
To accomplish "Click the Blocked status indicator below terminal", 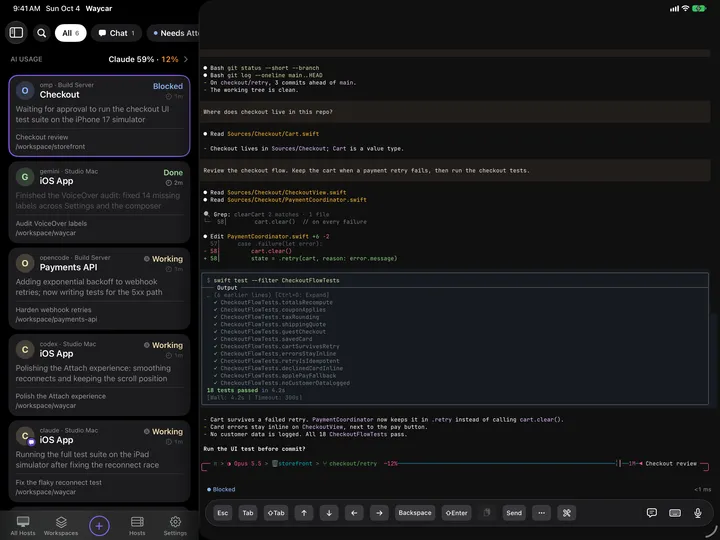I will [221, 489].
